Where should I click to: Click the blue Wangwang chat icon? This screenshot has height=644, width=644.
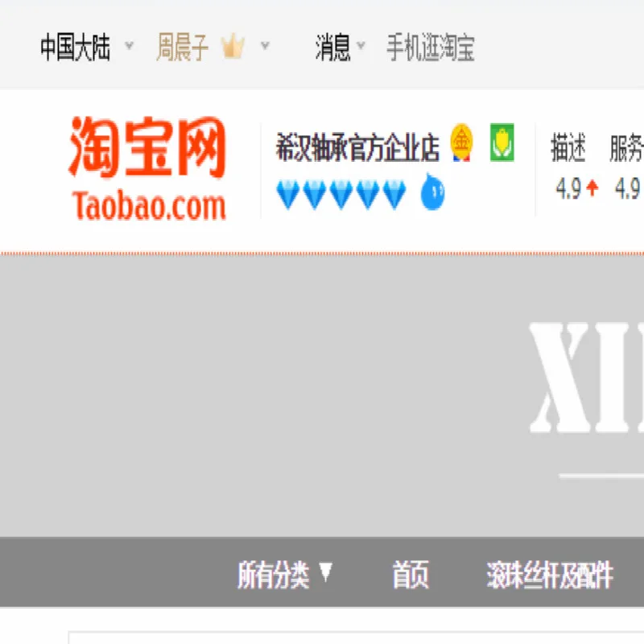[433, 192]
